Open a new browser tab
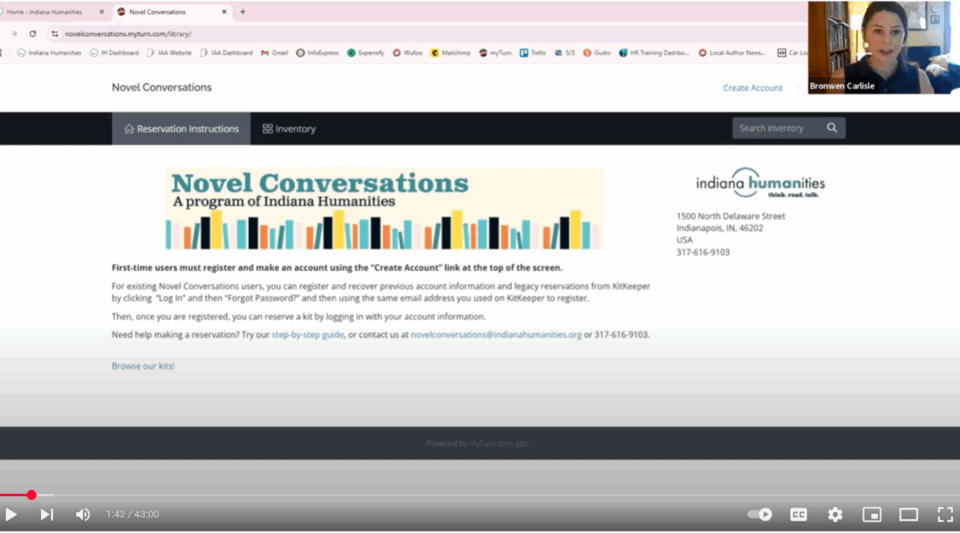 point(242,12)
